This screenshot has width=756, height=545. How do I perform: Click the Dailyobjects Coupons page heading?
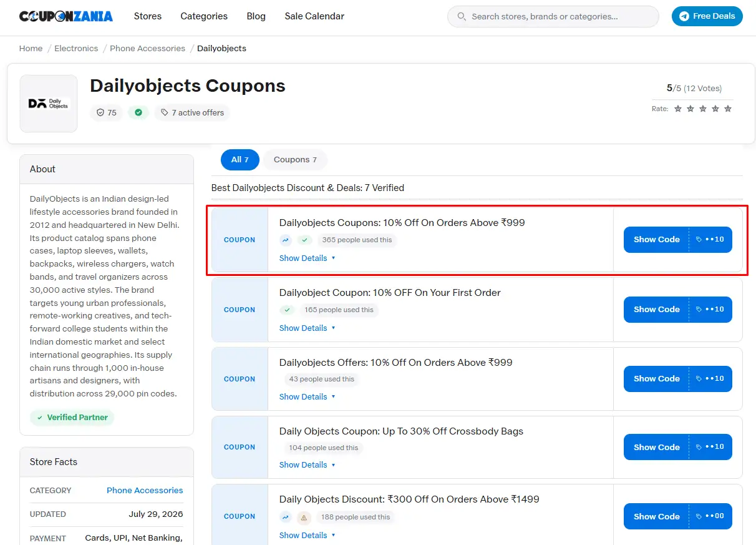(188, 86)
